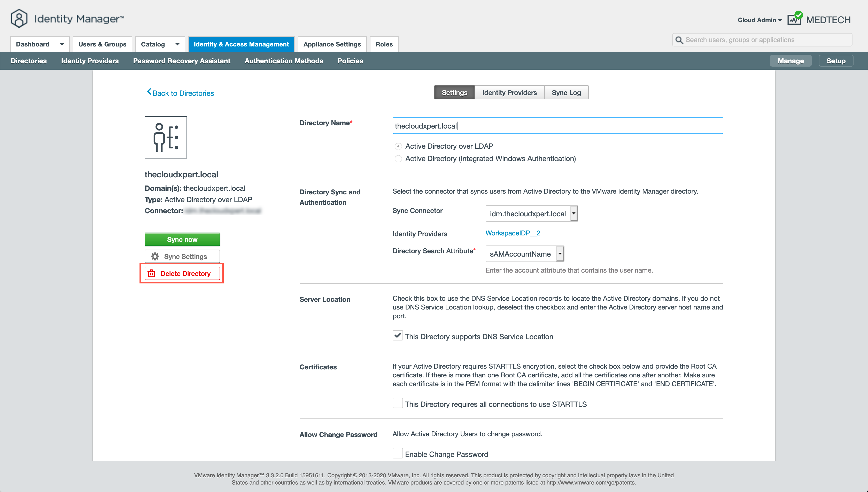Click the directory person icon thumbnail

(166, 137)
